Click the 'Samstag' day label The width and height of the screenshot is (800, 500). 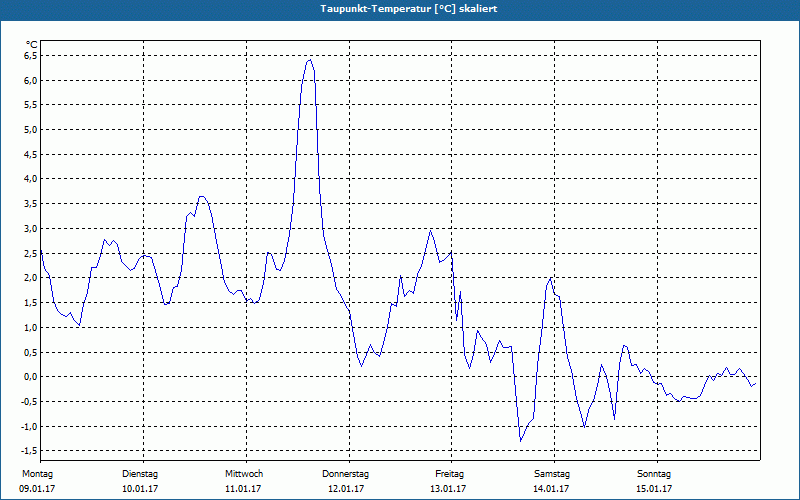point(552,474)
